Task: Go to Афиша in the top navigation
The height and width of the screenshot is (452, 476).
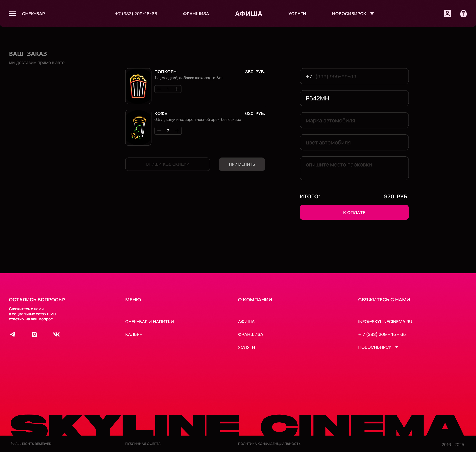Action: [249, 14]
